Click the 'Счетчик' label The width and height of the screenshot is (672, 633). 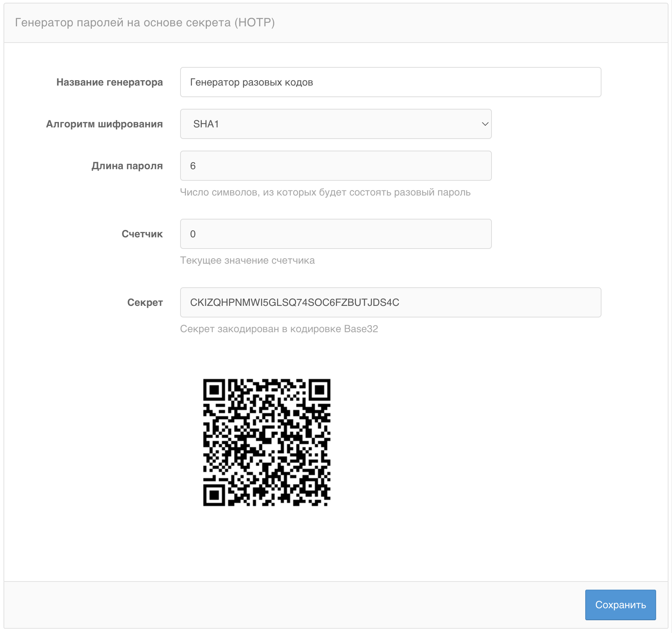(x=142, y=234)
